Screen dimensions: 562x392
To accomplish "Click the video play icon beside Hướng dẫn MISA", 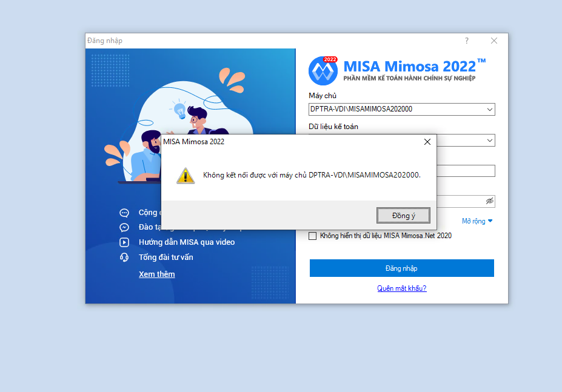I will tap(124, 242).
